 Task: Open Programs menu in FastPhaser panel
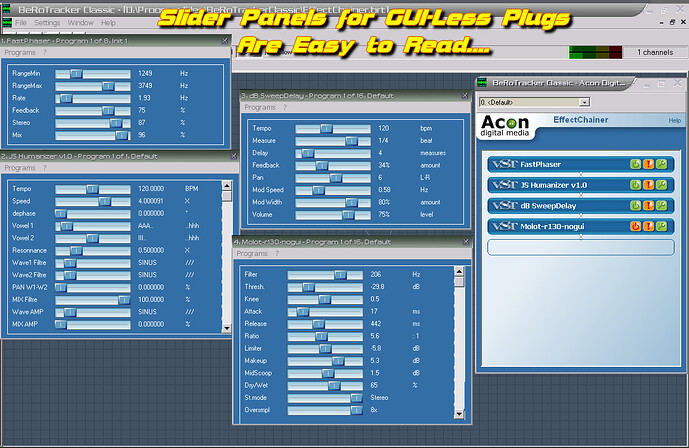[19, 51]
